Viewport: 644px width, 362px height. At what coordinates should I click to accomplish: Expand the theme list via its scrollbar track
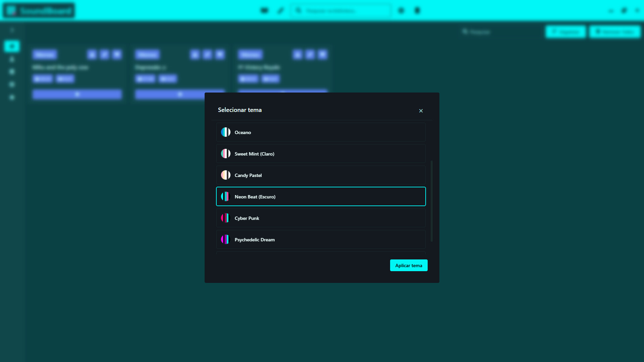pos(431,201)
